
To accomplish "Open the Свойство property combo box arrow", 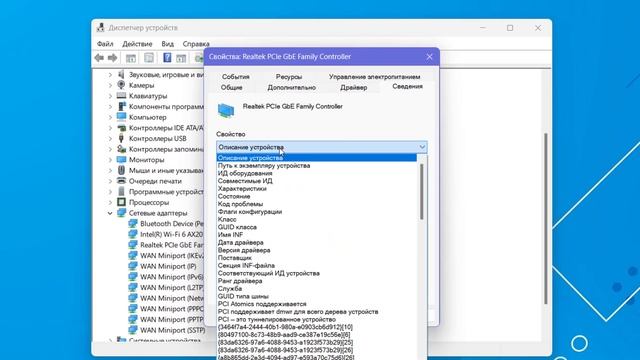I will click(422, 147).
